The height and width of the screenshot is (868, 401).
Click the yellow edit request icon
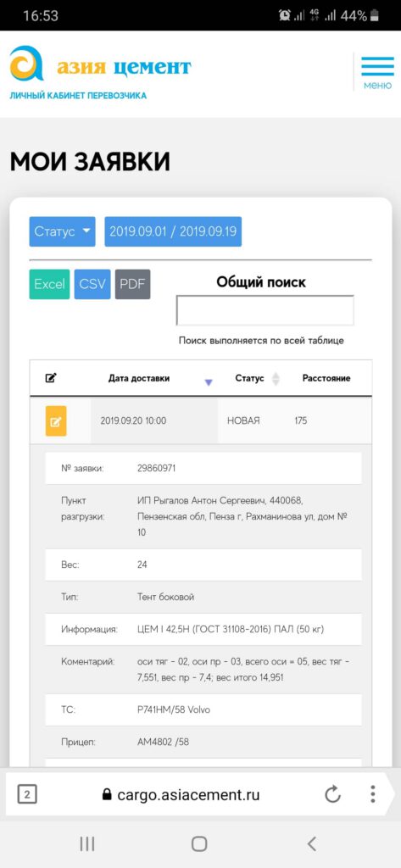(56, 421)
